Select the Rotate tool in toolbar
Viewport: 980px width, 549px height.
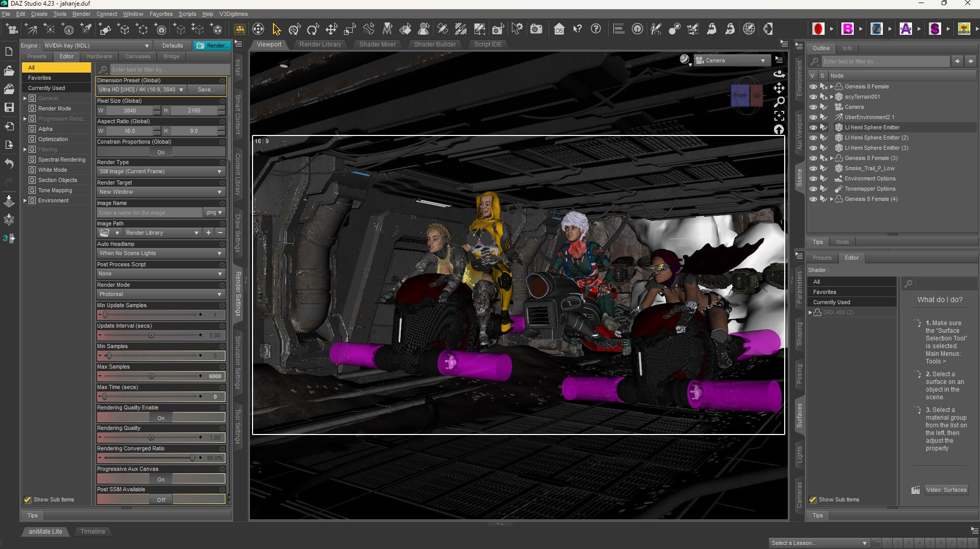(x=313, y=29)
